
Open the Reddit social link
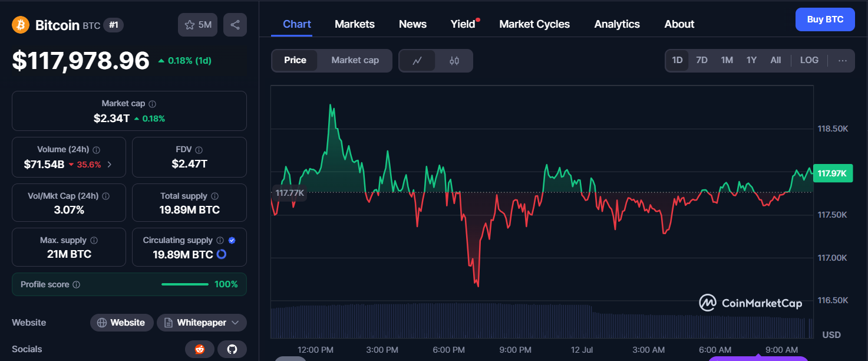[x=200, y=349]
